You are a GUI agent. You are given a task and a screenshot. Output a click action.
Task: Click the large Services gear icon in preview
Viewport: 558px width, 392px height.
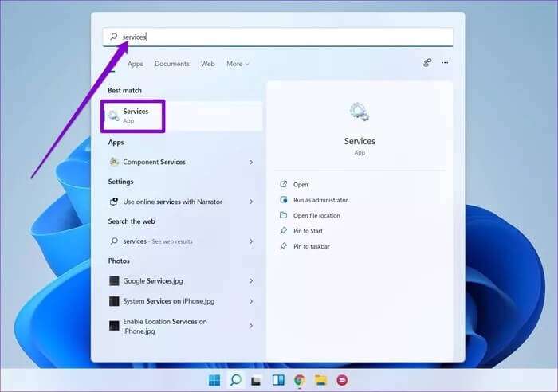(x=360, y=112)
